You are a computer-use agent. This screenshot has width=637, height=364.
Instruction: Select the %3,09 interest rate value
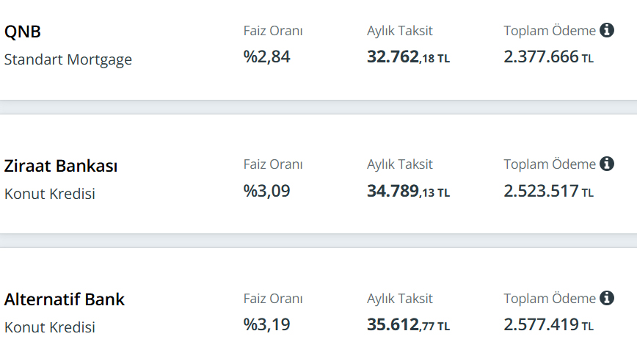pyautogui.click(x=267, y=191)
